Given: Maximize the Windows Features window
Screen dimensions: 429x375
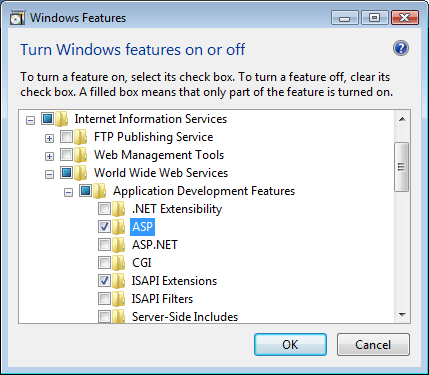Looking at the screenshot, I should 374,18.
